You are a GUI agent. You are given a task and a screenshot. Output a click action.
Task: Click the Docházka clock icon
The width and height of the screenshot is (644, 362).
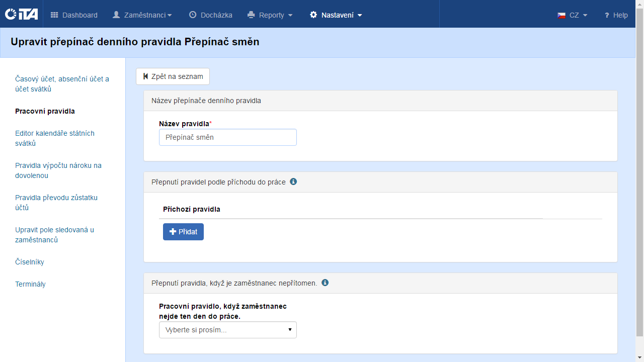coord(193,15)
